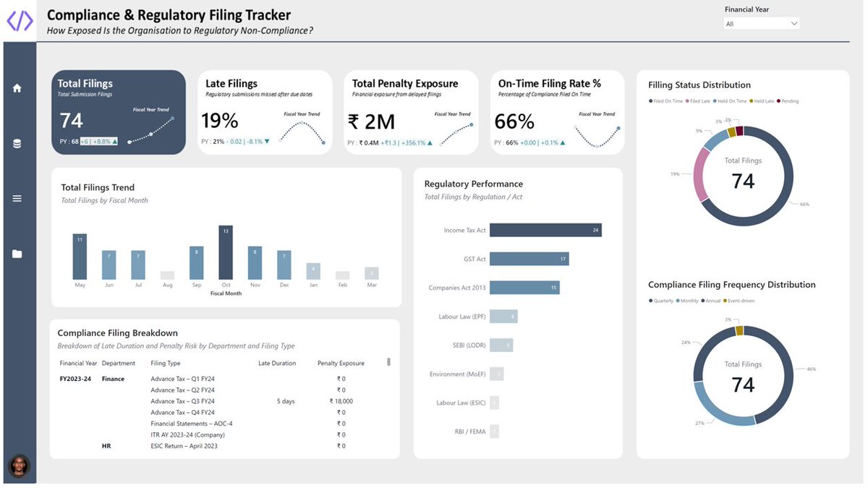
Task: Click the GST Act bar showing 17
Action: click(529, 259)
